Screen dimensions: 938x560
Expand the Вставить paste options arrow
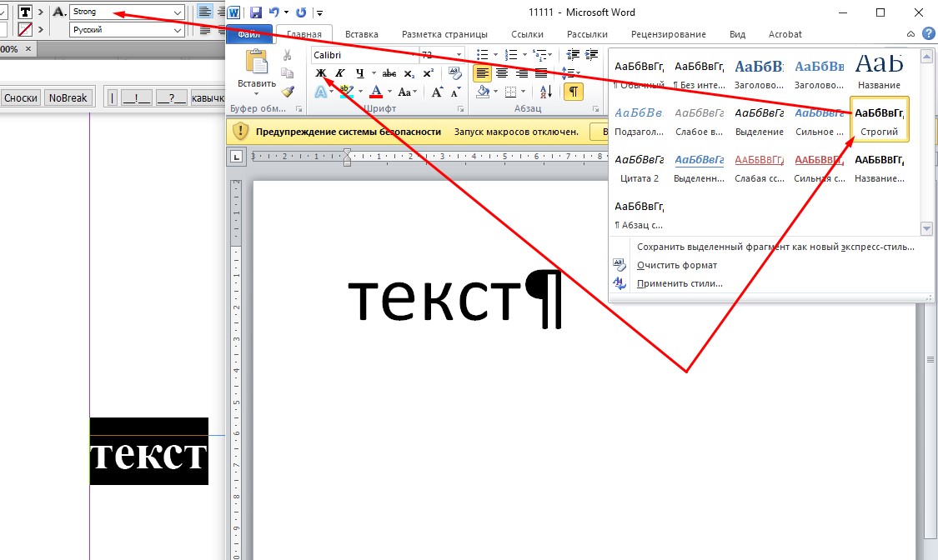tap(257, 94)
